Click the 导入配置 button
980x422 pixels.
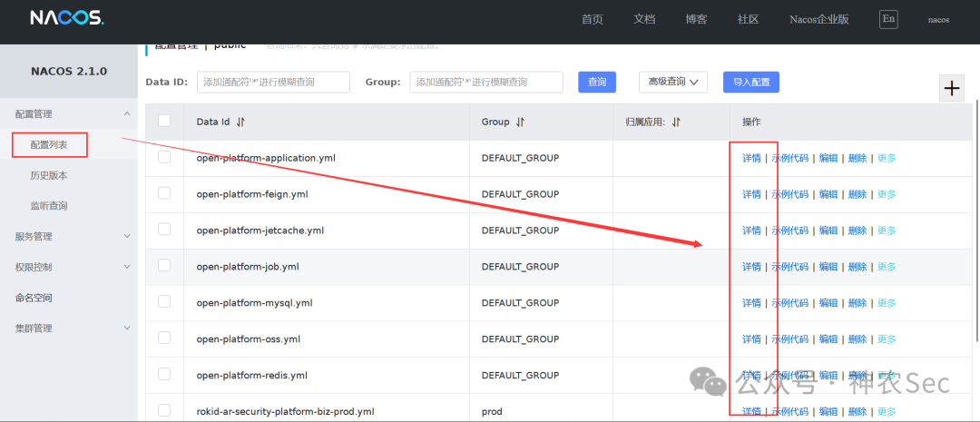click(x=751, y=82)
